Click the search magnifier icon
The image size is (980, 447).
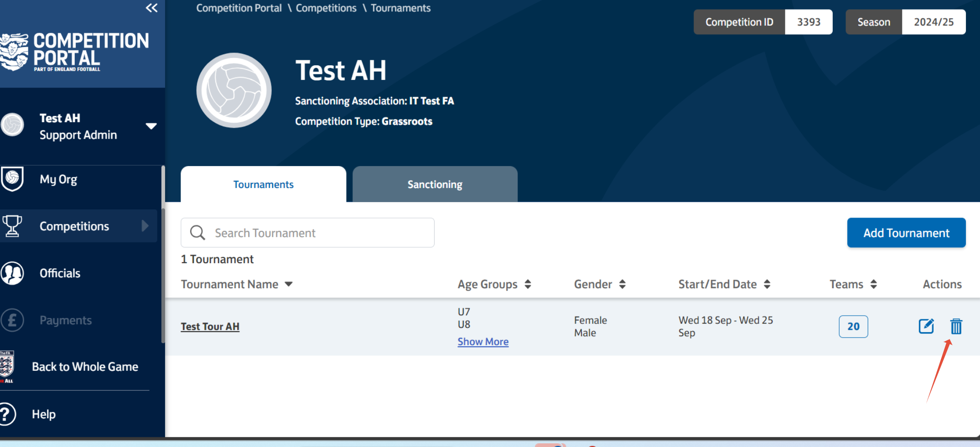pyautogui.click(x=197, y=233)
